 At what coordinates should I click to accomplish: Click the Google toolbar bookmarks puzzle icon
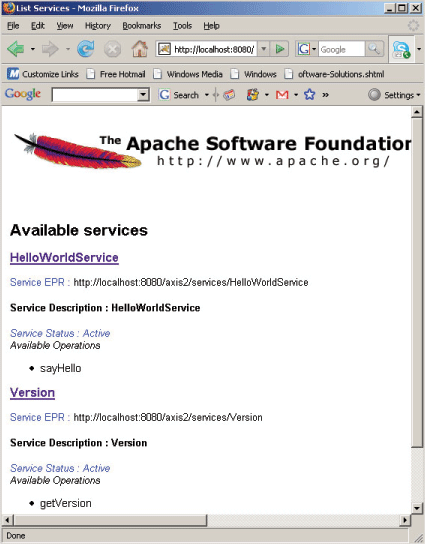point(253,95)
